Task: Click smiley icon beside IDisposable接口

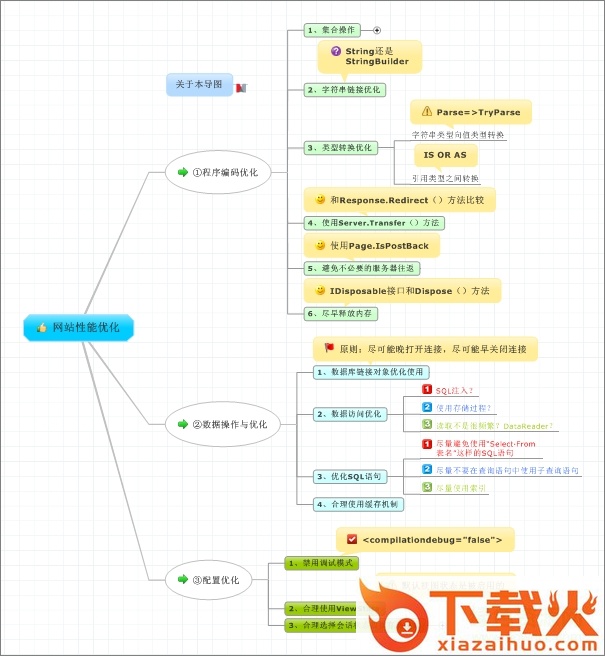Action: 320,290
